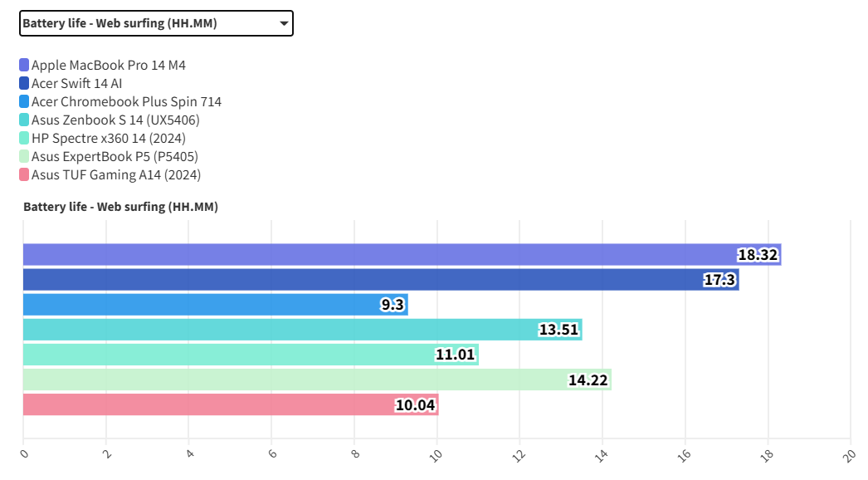The height and width of the screenshot is (480, 868).
Task: Click Acer Swift 14 AI legend swatch
Action: click(x=24, y=83)
